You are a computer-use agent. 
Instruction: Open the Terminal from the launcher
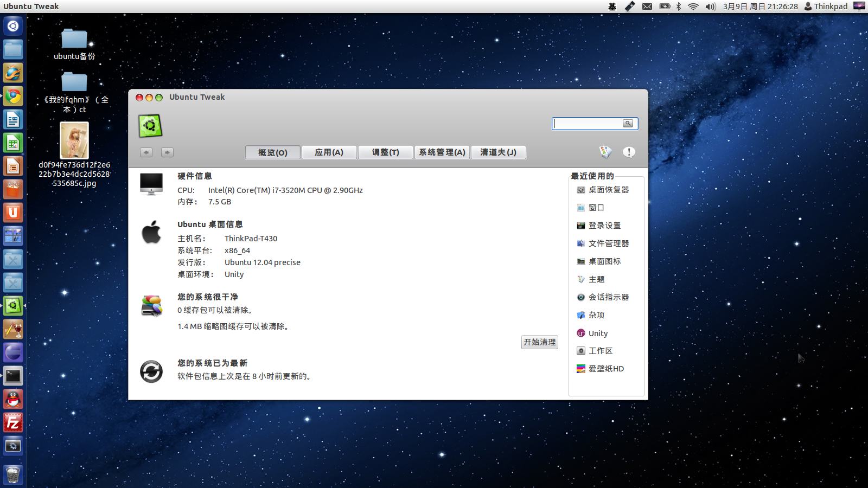click(13, 376)
